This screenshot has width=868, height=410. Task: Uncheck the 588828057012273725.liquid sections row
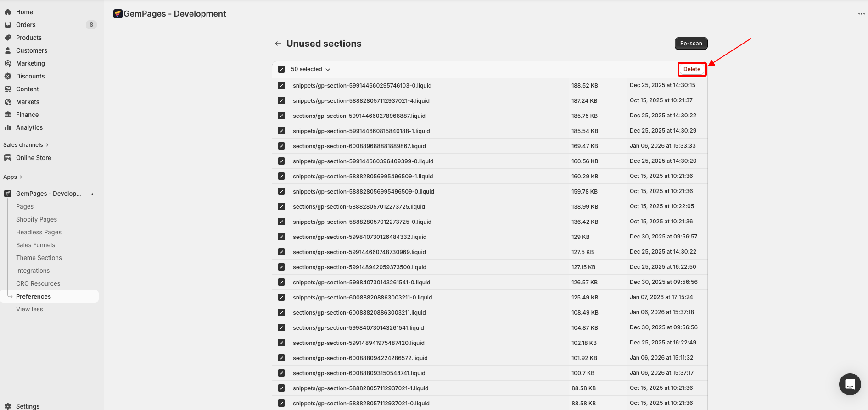pos(281,206)
